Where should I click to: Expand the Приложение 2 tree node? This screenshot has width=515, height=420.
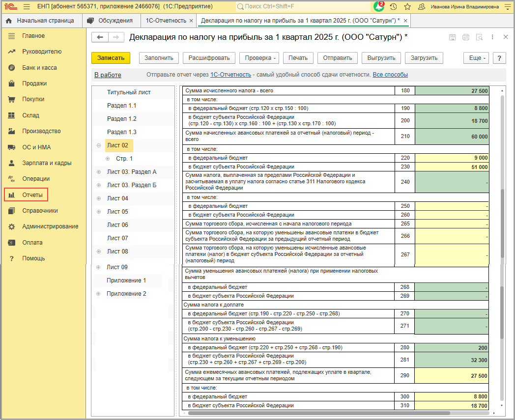(x=99, y=294)
